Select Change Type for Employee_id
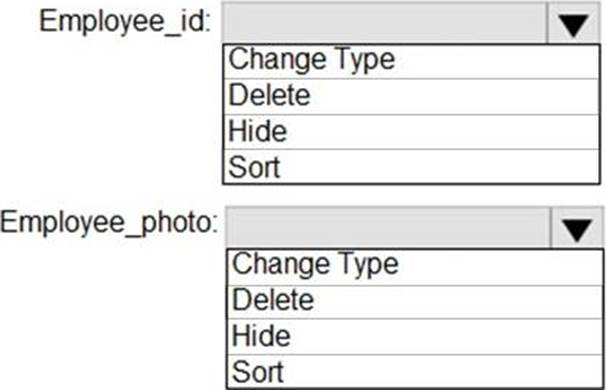The image size is (606, 390). (x=412, y=62)
